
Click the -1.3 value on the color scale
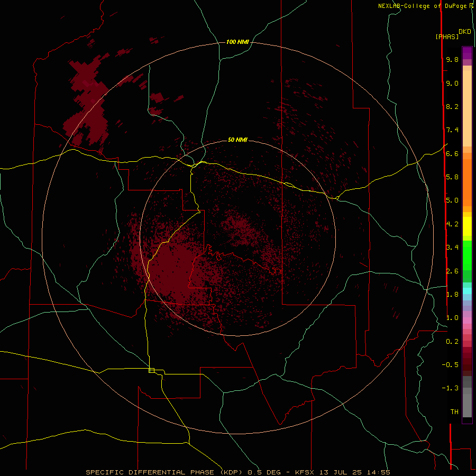pyautogui.click(x=450, y=388)
